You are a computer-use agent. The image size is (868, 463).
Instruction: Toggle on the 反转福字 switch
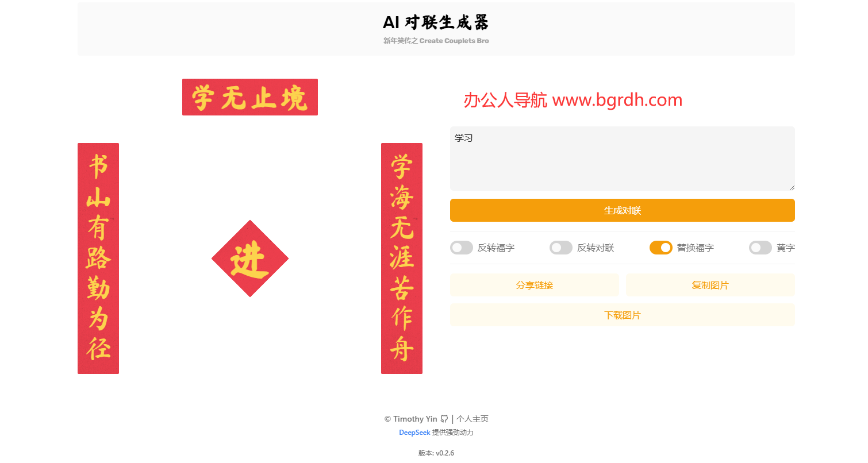(x=462, y=248)
